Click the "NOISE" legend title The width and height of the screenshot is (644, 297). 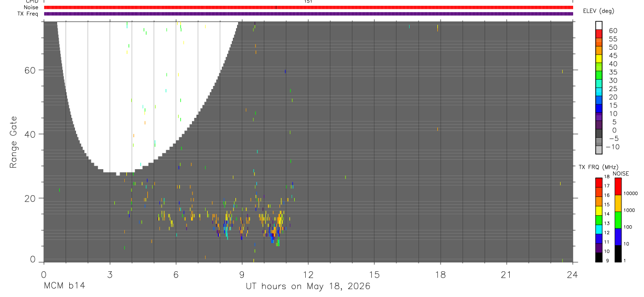[620, 174]
